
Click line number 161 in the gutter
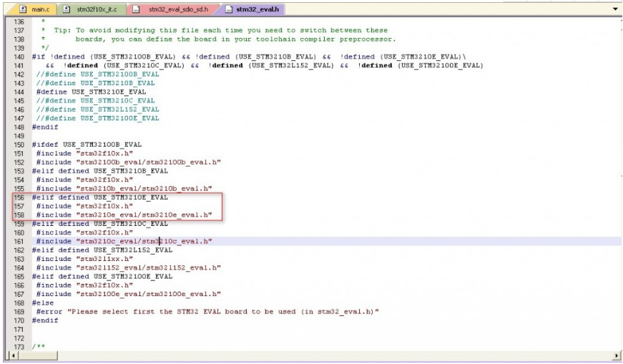coord(19,241)
